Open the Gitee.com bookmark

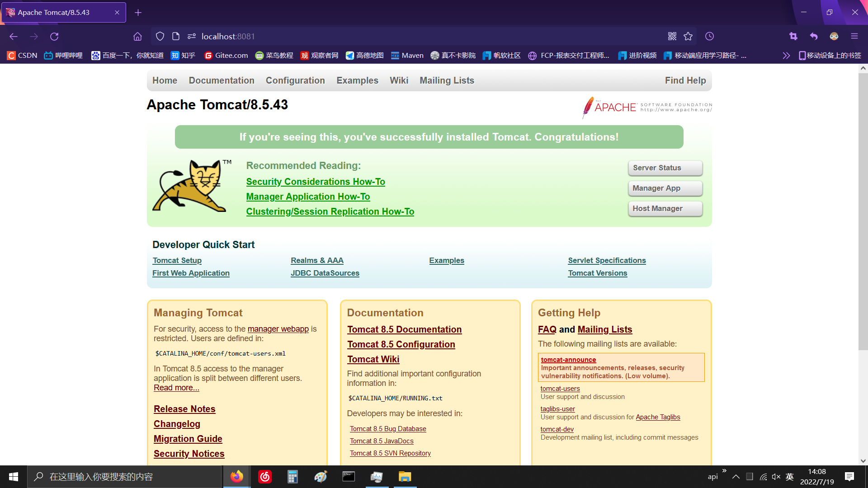click(x=226, y=55)
